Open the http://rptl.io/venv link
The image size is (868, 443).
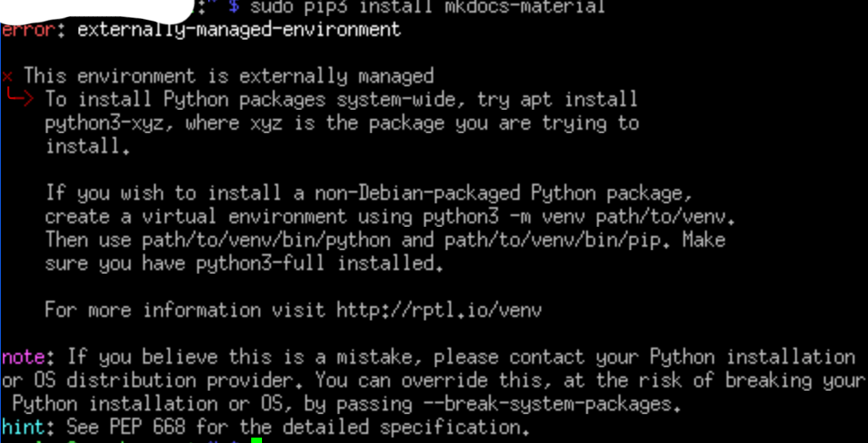tap(439, 311)
